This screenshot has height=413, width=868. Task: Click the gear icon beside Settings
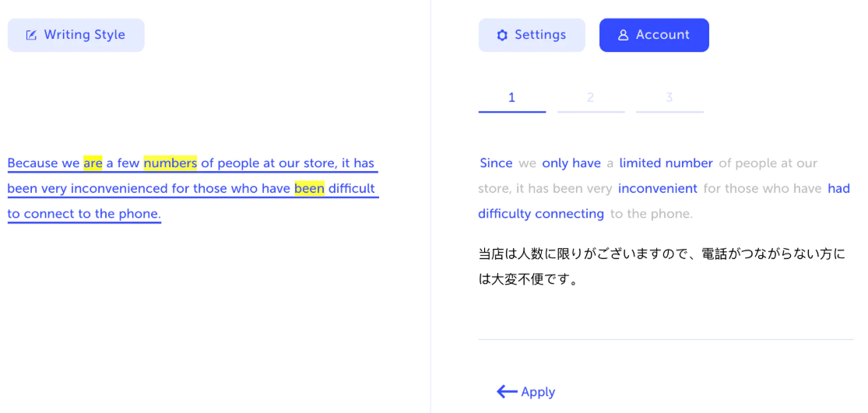pos(502,35)
